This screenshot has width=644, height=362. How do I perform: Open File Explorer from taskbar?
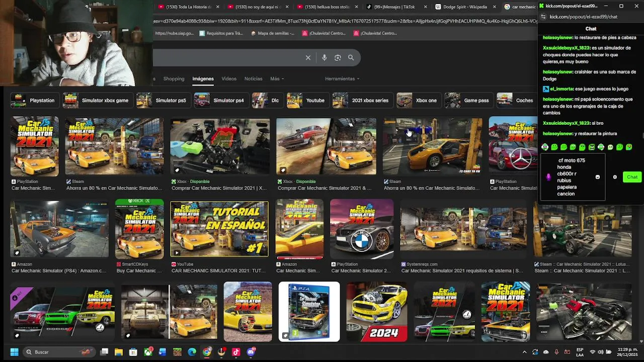(x=119, y=352)
